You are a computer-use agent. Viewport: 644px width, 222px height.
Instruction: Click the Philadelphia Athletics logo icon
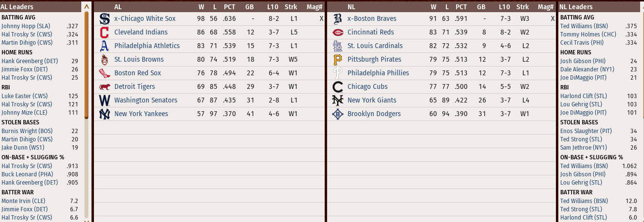(x=104, y=46)
